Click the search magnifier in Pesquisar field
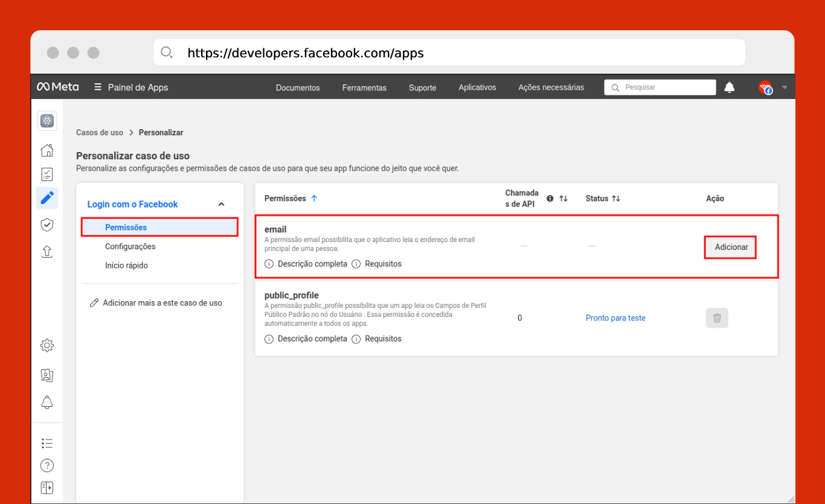Image resolution: width=825 pixels, height=504 pixels. pos(615,88)
